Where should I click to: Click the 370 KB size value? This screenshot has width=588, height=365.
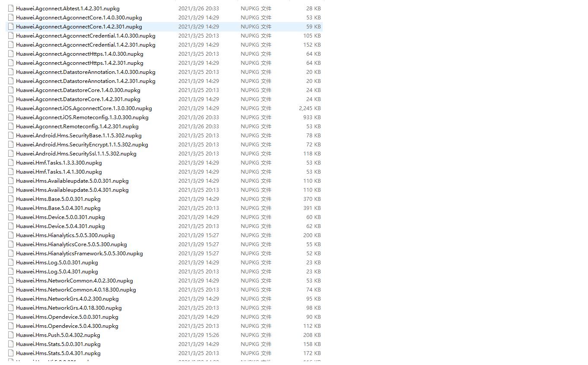(312, 199)
